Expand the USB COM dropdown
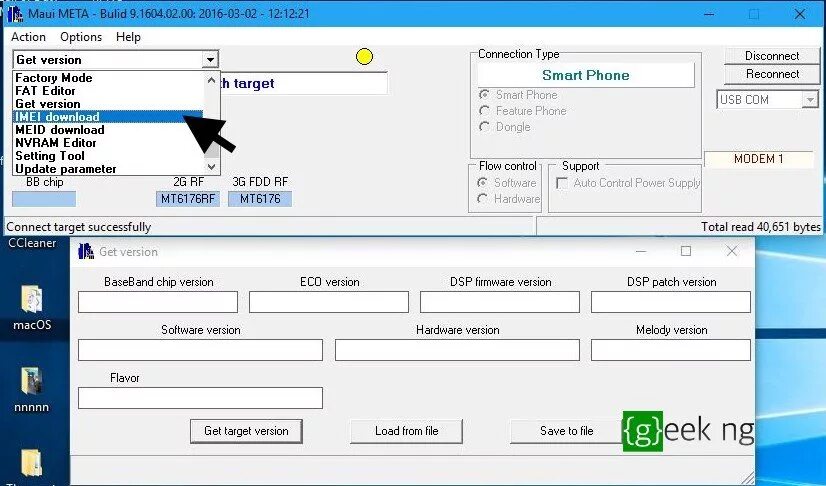The width and height of the screenshot is (826, 486). pyautogui.click(x=809, y=100)
